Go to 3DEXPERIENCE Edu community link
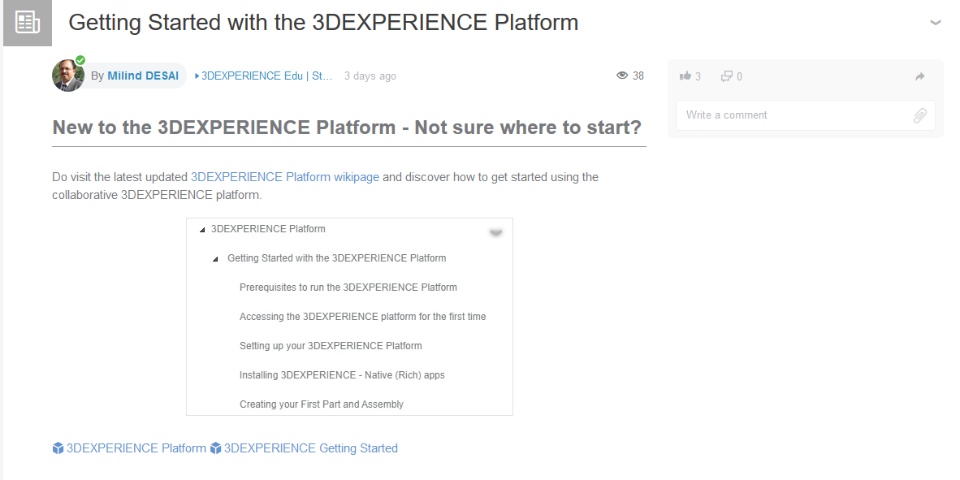Image resolution: width=960 pixels, height=480 pixels. tap(266, 77)
